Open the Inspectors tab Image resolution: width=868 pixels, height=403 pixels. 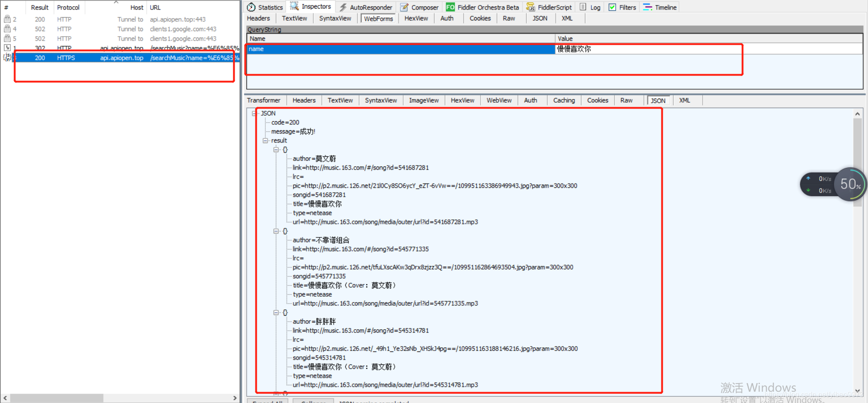[311, 7]
